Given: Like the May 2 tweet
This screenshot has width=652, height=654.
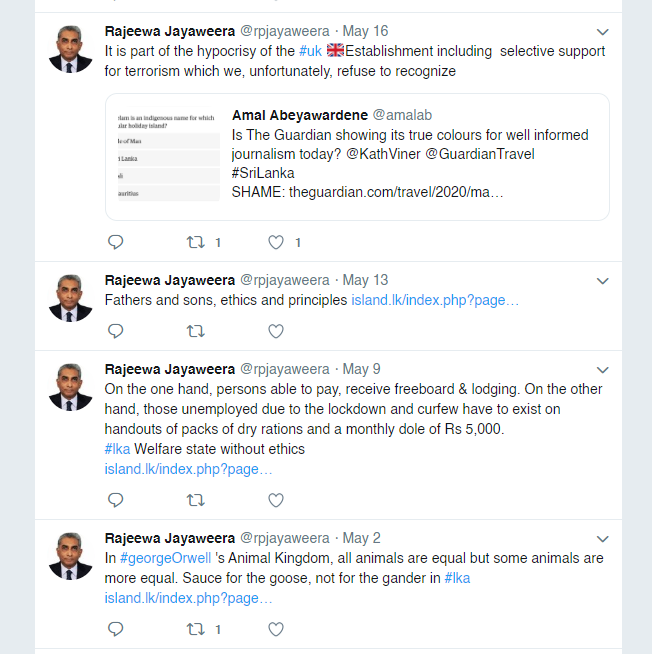Looking at the screenshot, I should tap(276, 629).
